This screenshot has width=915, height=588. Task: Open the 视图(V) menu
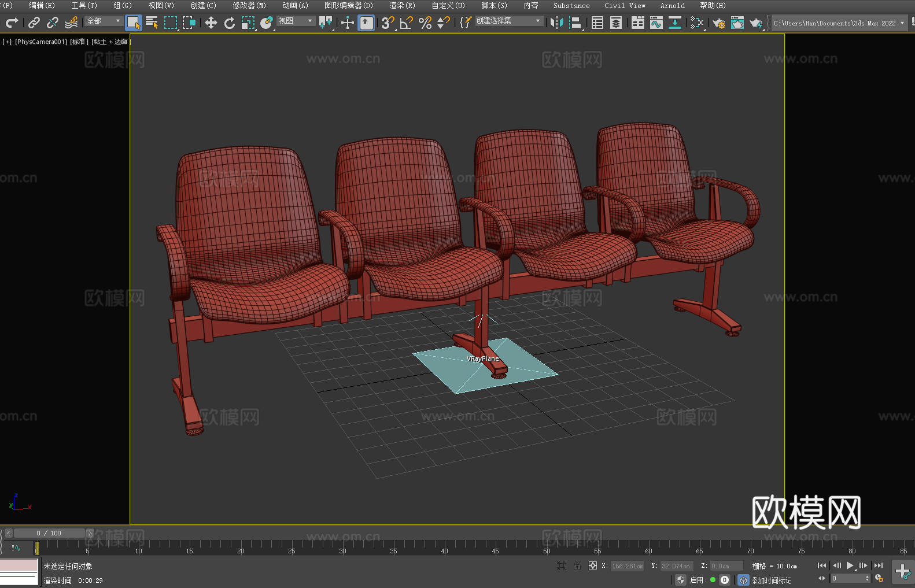pos(161,6)
